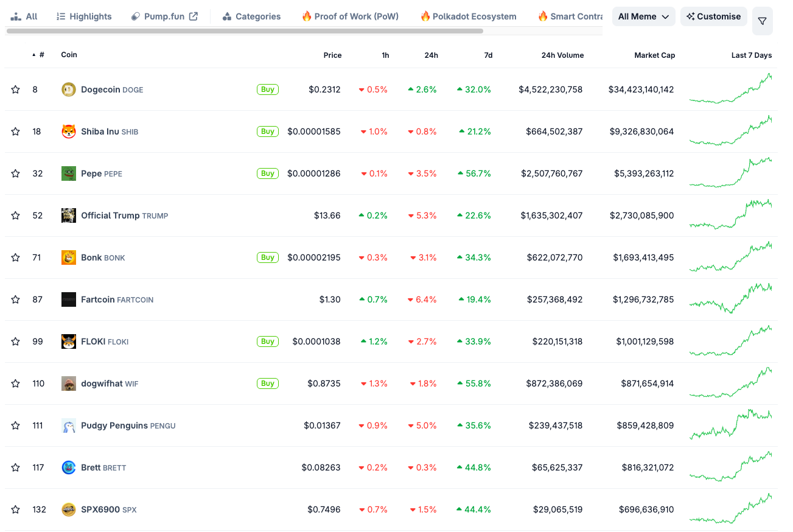Viewport: 793px width, 532px height.
Task: Star Shiba Inu as a favorite
Action: tap(15, 131)
